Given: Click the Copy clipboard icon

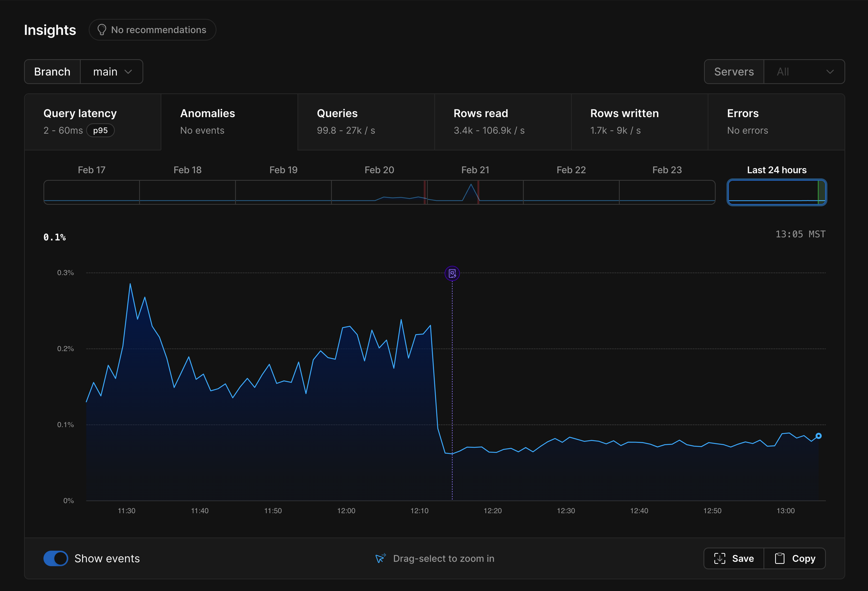Looking at the screenshot, I should [x=780, y=558].
